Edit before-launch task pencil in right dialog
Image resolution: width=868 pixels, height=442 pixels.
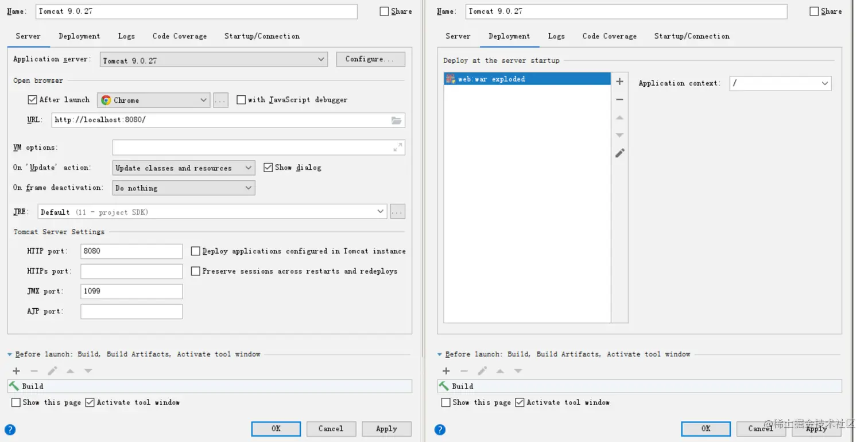[x=482, y=371]
